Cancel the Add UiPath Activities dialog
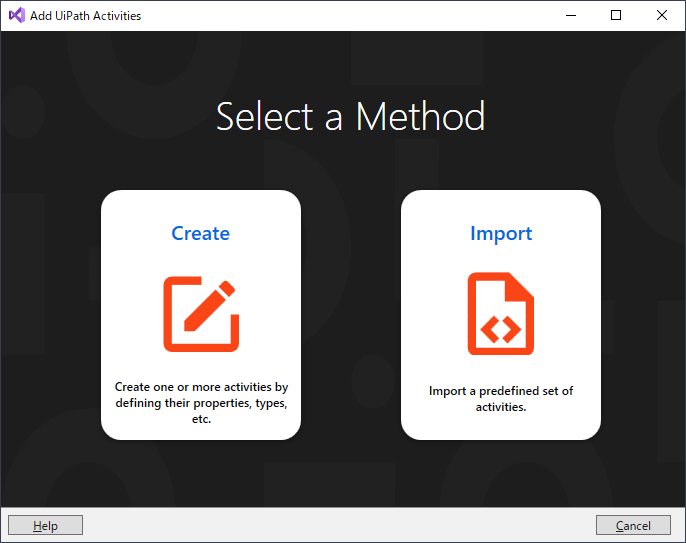Screen dimensions: 686x543 (633, 525)
